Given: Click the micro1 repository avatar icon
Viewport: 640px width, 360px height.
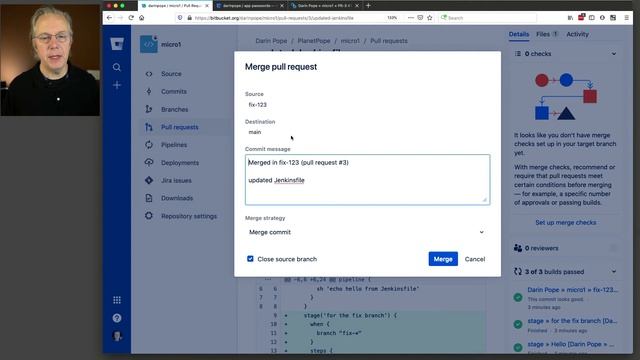Looking at the screenshot, I should click(149, 44).
